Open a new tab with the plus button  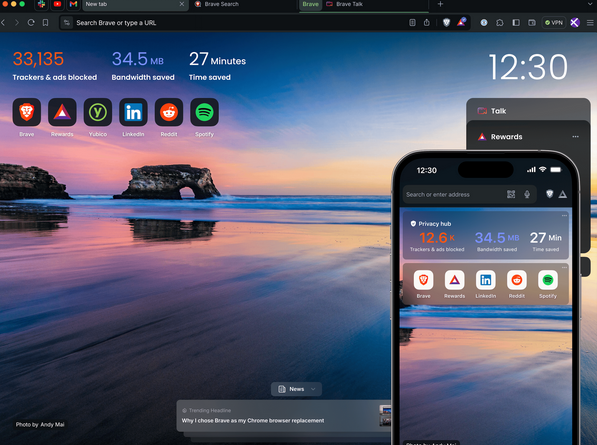point(441,4)
